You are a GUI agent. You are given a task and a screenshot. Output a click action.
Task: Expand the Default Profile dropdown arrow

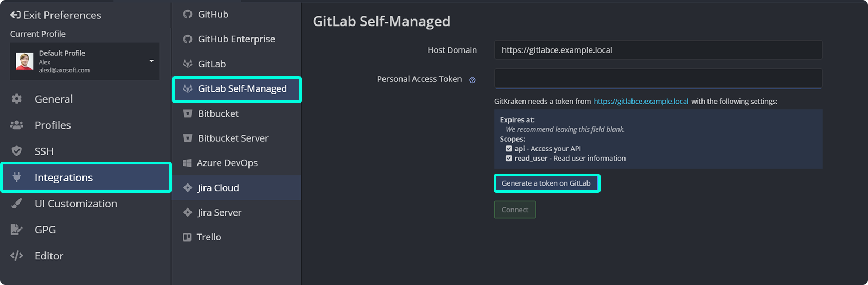(151, 61)
